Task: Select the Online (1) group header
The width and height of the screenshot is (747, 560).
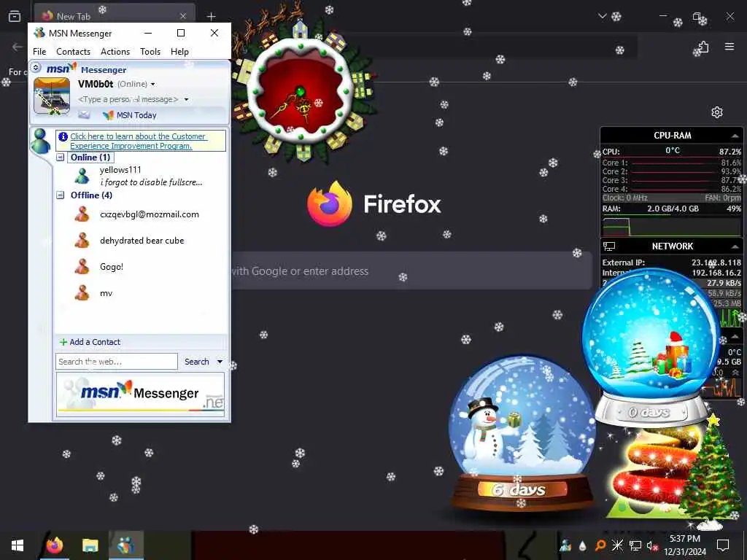Action: (90, 157)
